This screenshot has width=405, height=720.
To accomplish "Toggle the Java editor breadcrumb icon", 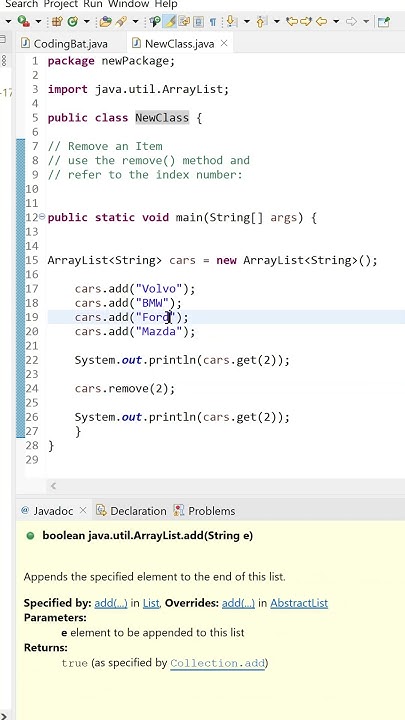I will pos(155,21).
